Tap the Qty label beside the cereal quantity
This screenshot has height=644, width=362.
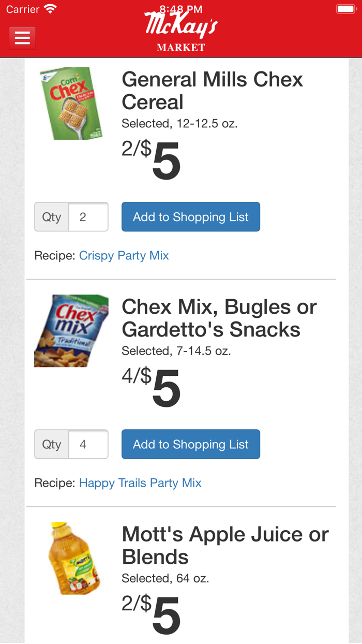click(51, 216)
